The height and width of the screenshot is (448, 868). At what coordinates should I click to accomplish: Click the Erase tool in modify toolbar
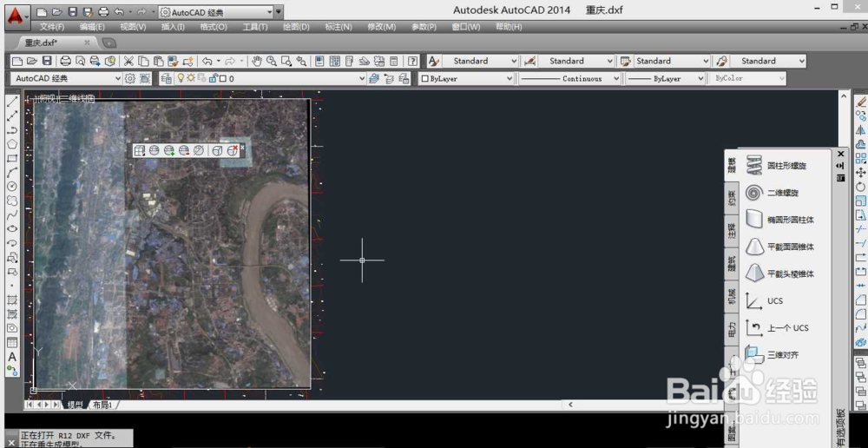tap(861, 102)
